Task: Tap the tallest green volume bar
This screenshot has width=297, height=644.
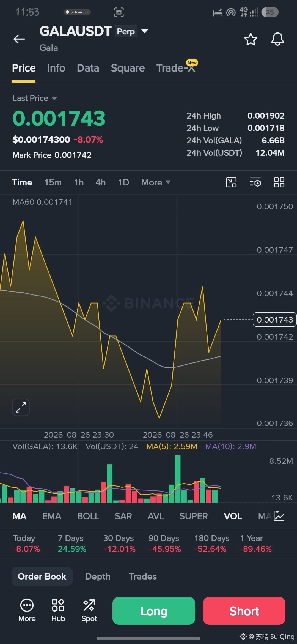Action: pyautogui.click(x=178, y=479)
